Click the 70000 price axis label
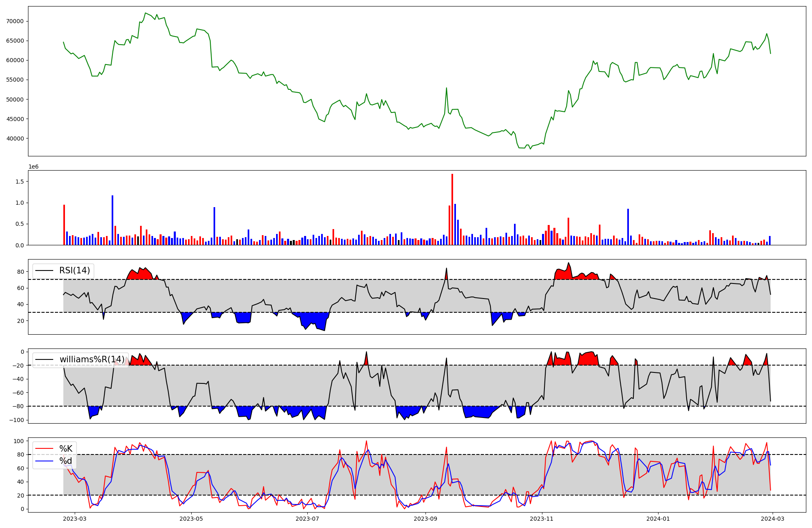 point(15,21)
